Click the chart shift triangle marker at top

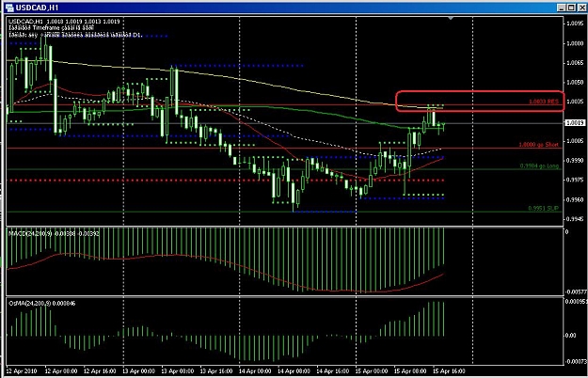click(x=451, y=19)
